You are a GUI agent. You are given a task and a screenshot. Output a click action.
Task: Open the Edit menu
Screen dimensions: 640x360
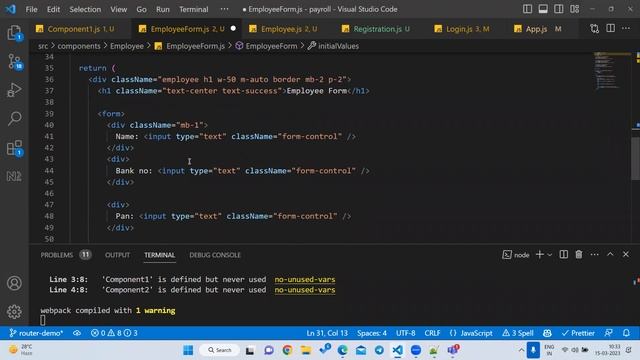click(53, 9)
